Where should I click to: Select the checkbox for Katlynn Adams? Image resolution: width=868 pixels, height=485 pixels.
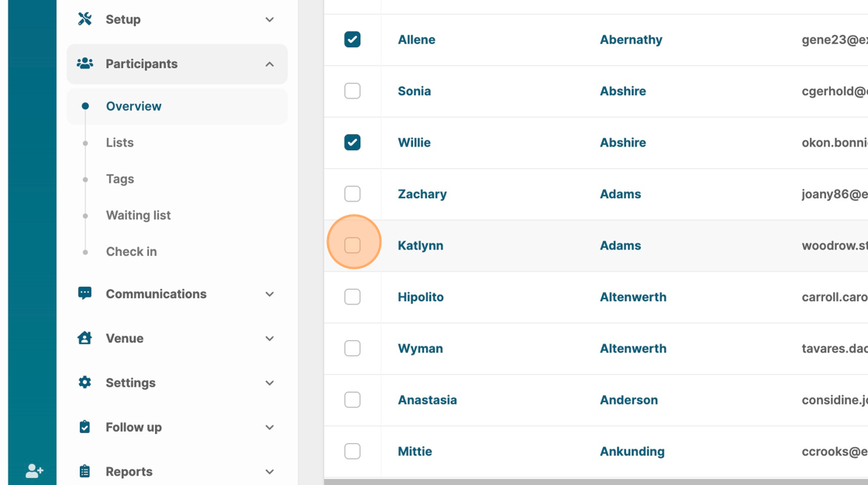(x=353, y=246)
